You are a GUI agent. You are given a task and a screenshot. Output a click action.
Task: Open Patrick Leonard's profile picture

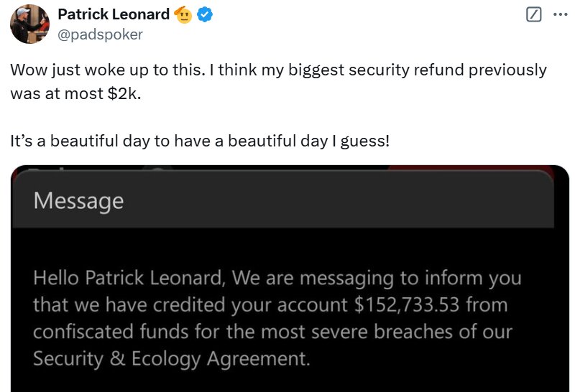[x=29, y=24]
